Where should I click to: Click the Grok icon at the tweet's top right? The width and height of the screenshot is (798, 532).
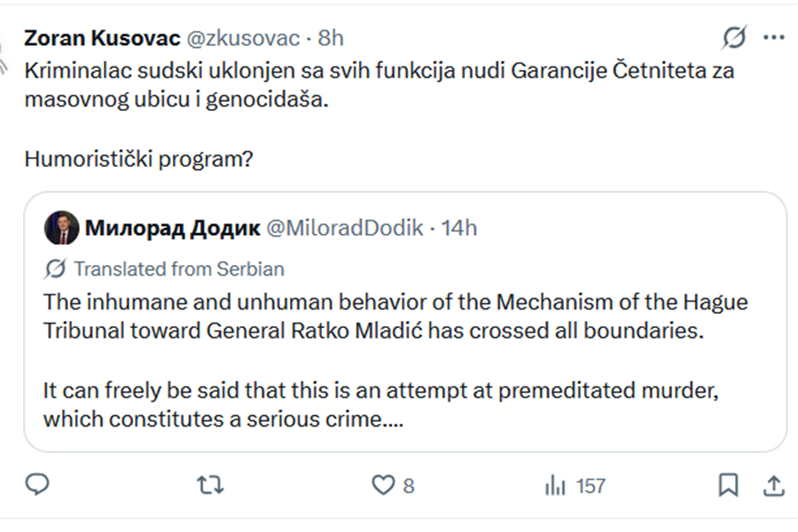tap(734, 37)
